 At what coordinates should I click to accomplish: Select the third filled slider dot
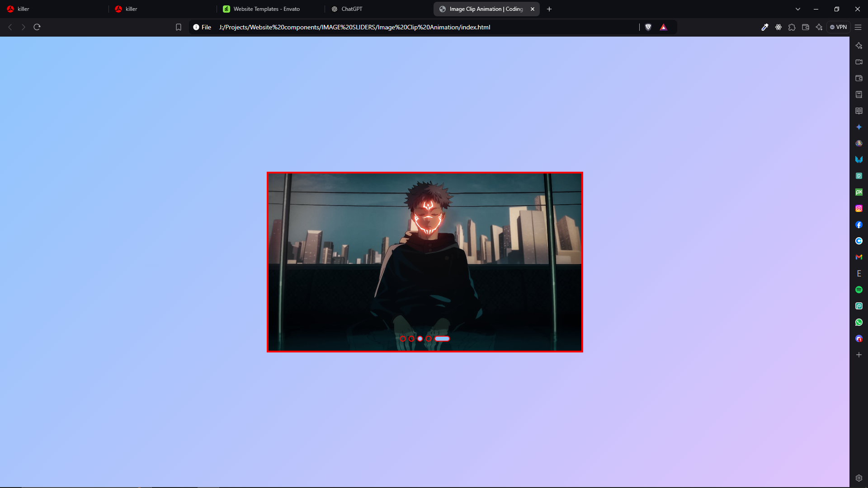(x=420, y=338)
